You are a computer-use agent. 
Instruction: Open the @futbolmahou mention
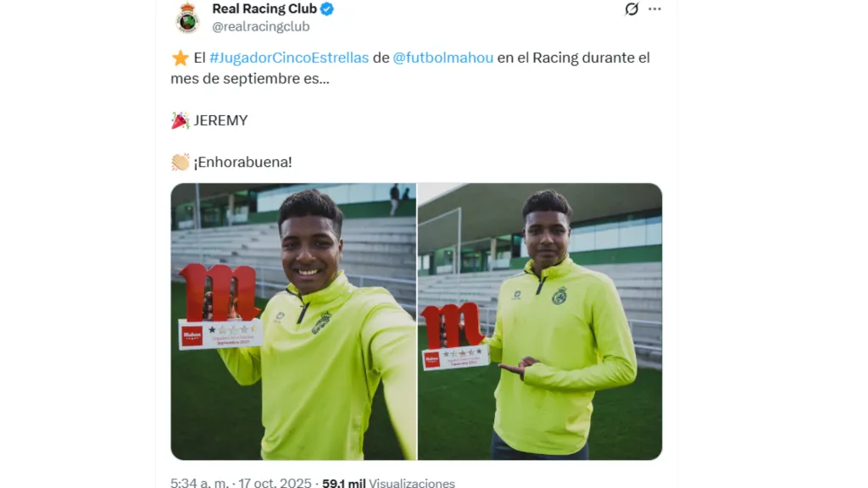point(442,58)
